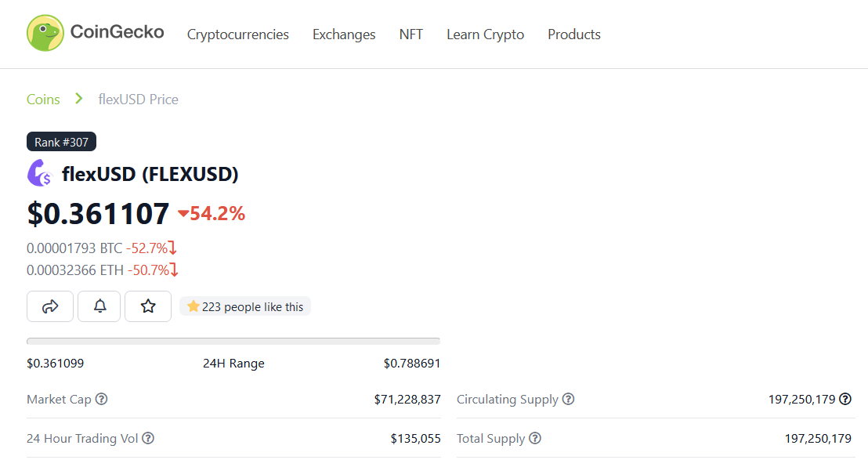Click help icon next to Circulating Supply label

569,399
